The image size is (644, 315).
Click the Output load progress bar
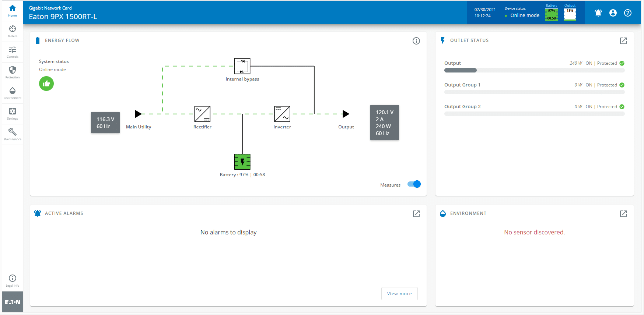tap(534, 70)
